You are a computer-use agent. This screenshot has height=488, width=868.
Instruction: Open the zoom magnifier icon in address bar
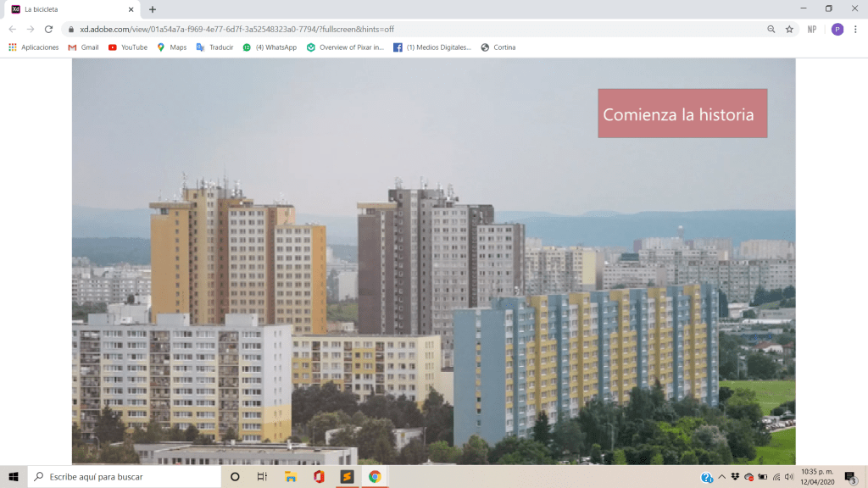(x=771, y=29)
